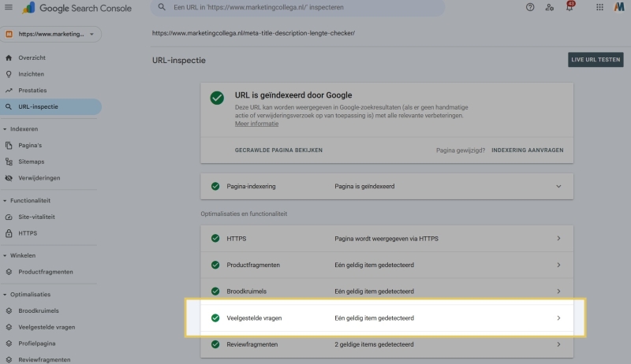The width and height of the screenshot is (631, 364).
Task: Open the Google apps grid icon
Action: click(x=599, y=7)
